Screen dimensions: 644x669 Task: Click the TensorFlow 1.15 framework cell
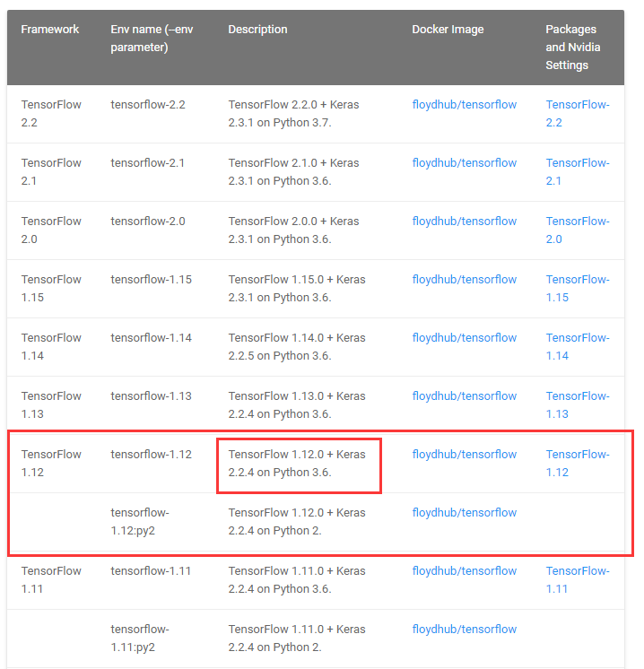click(x=51, y=289)
